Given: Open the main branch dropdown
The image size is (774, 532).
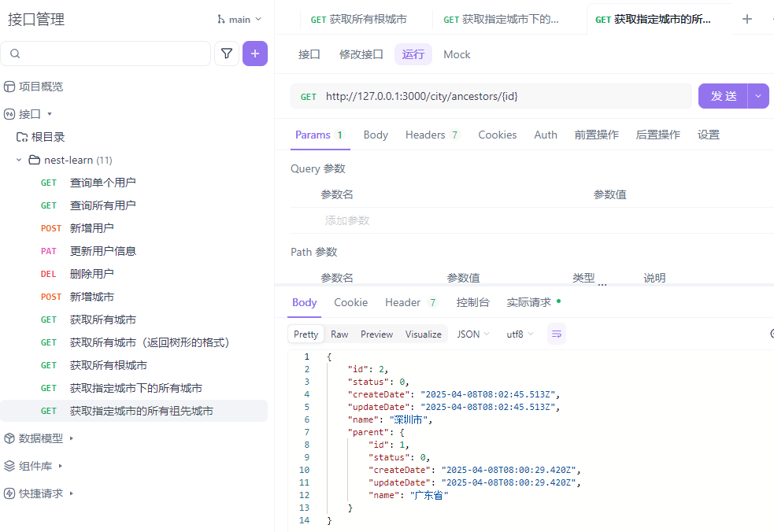Looking at the screenshot, I should pos(239,19).
